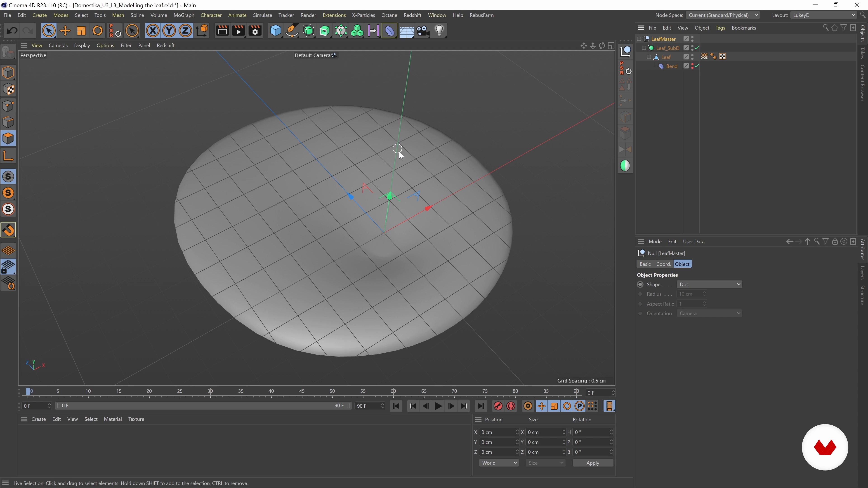Add a Subdivision Surface generator
The width and height of the screenshot is (868, 488).
[308, 31]
